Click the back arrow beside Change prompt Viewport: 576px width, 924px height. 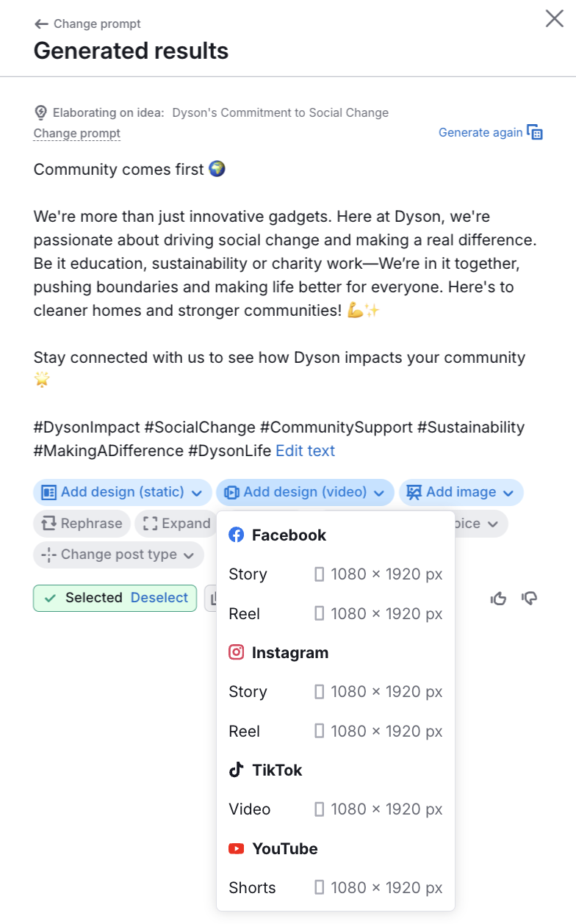pos(41,24)
